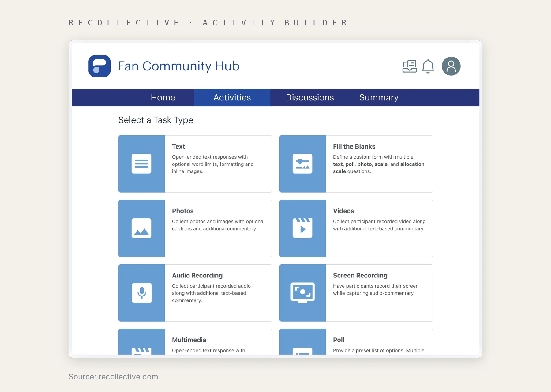Select the Videos task title
The image size is (551, 392).
coord(343,211)
